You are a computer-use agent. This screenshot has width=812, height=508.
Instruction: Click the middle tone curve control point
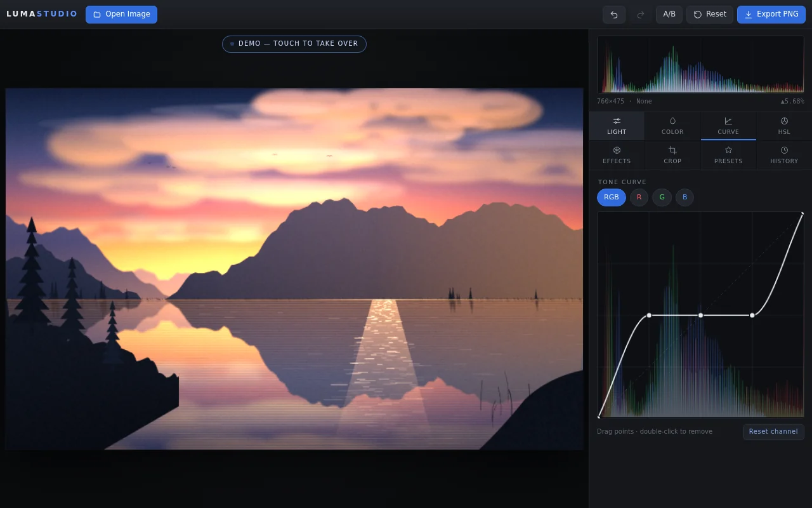700,315
